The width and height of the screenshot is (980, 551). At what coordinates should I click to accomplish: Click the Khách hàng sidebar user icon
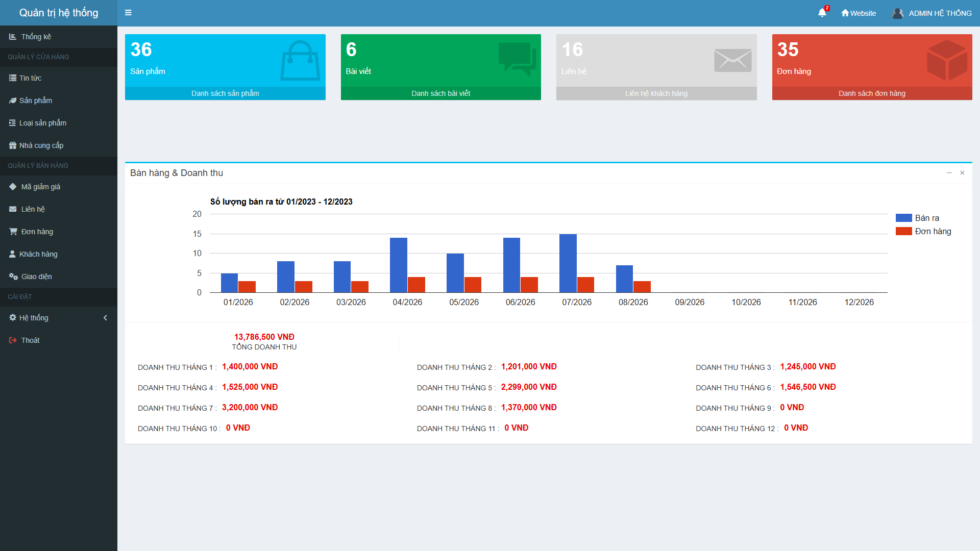[x=12, y=254]
